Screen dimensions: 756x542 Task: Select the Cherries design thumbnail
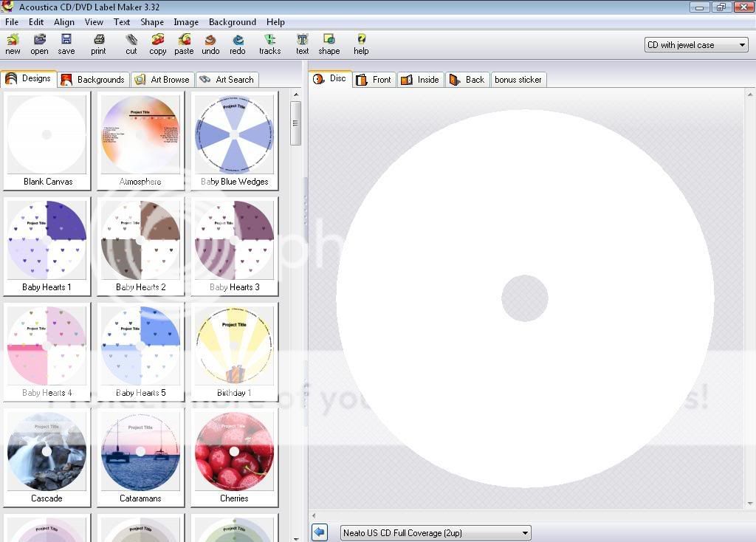234,451
